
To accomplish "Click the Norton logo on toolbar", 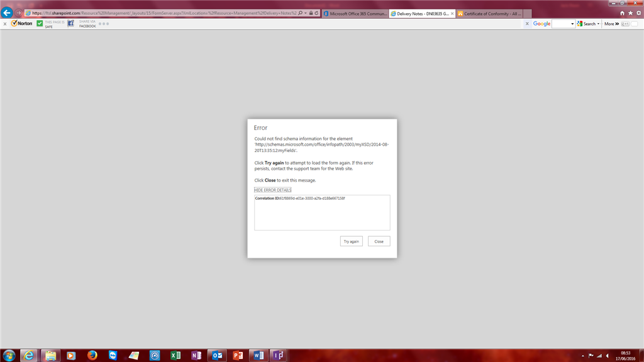I will click(x=22, y=23).
